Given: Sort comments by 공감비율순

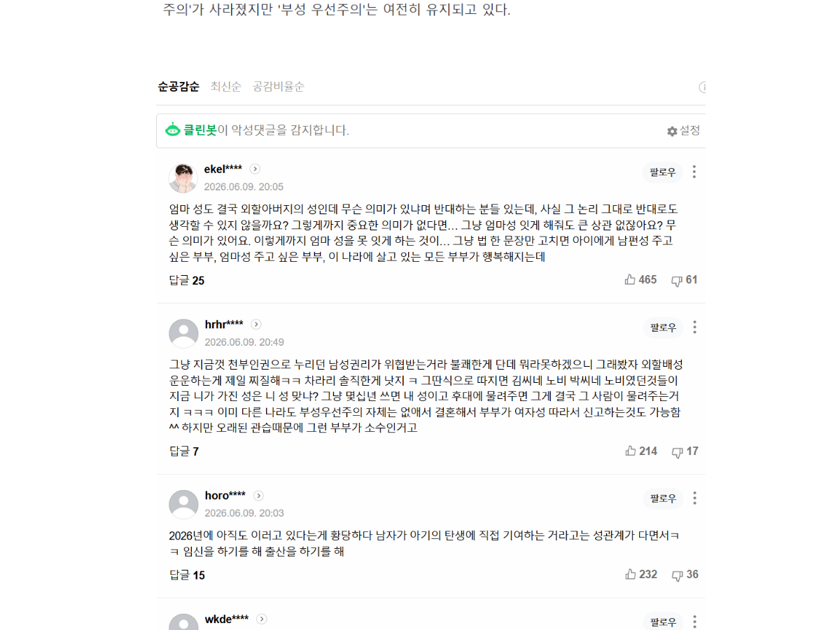Looking at the screenshot, I should (x=279, y=87).
